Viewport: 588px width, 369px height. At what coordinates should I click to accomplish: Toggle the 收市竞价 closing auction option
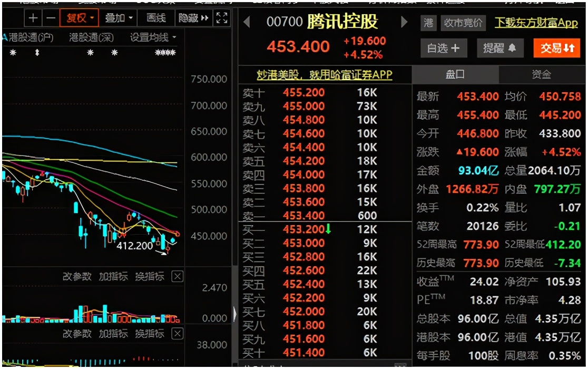(463, 23)
